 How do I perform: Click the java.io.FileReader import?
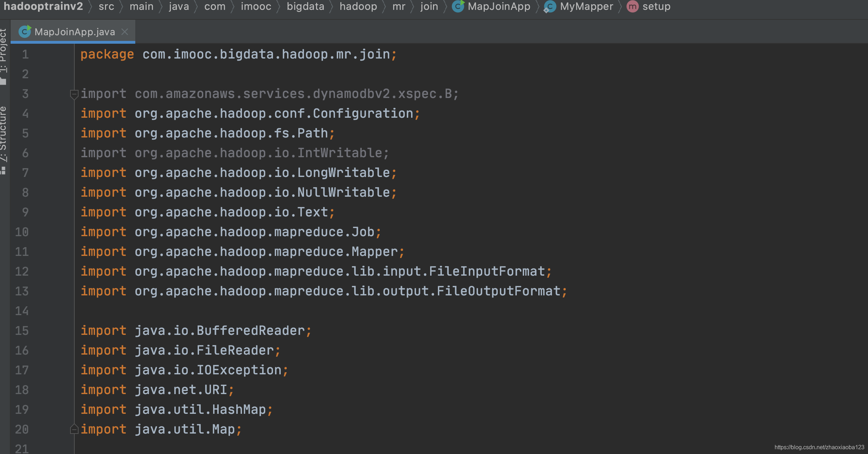(180, 350)
